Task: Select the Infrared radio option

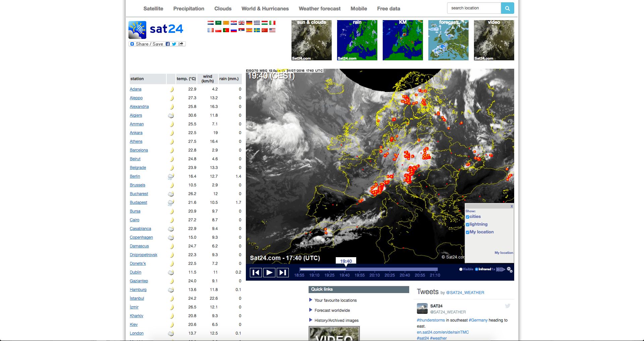Action: (477, 269)
